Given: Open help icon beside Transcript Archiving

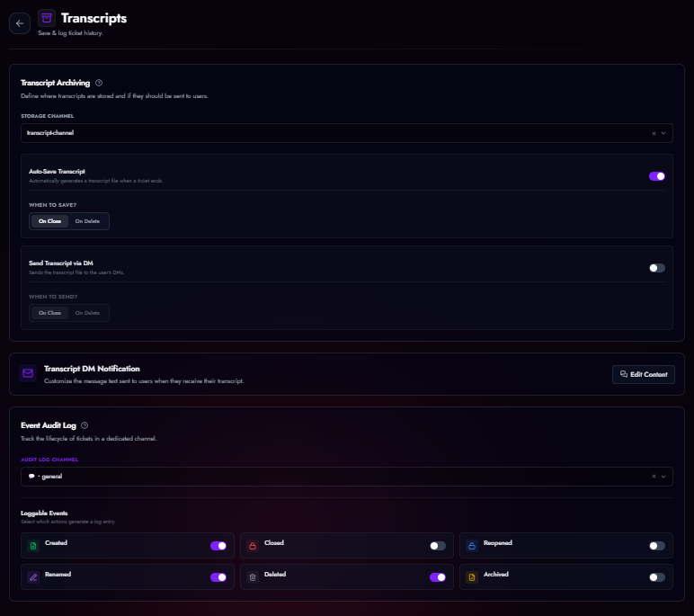Looking at the screenshot, I should (x=99, y=83).
